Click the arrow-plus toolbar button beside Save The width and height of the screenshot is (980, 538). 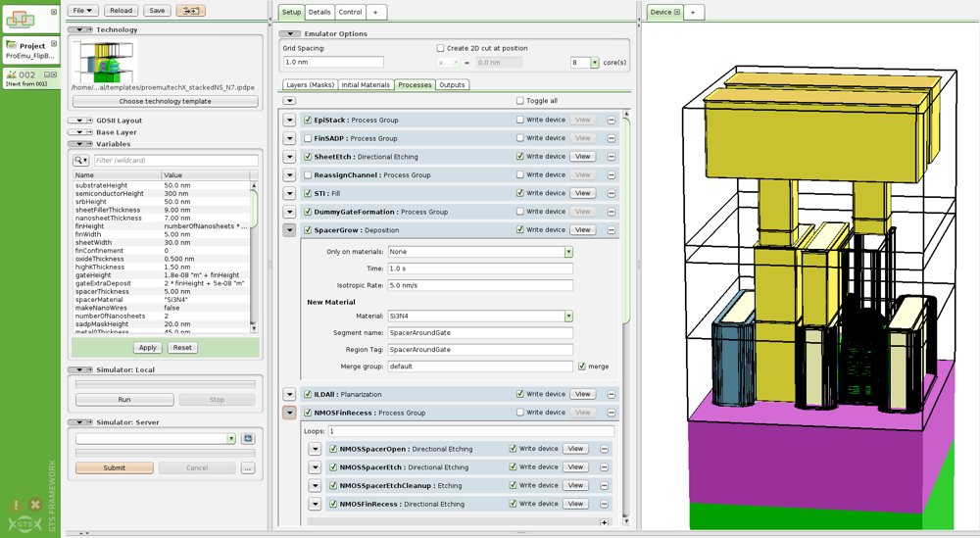click(191, 11)
